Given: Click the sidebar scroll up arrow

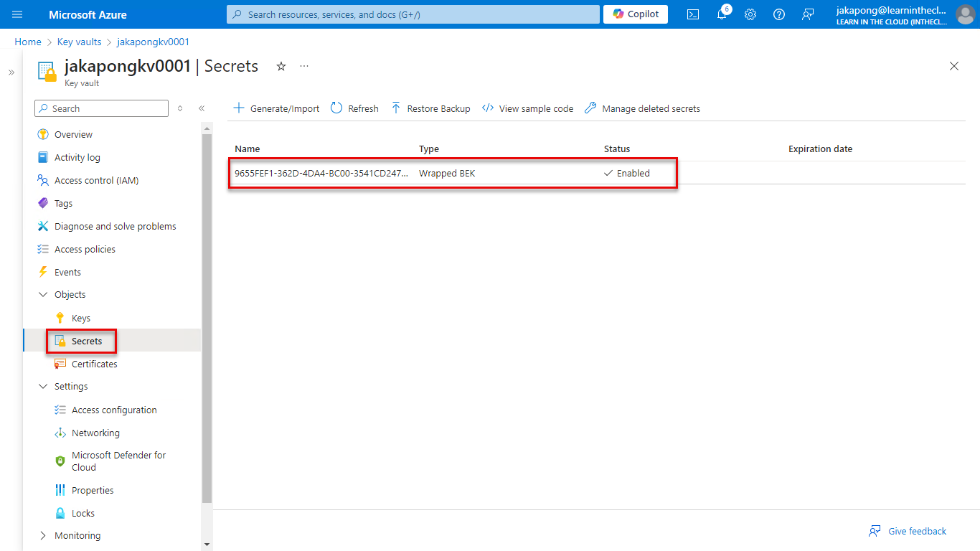Looking at the screenshot, I should [207, 128].
